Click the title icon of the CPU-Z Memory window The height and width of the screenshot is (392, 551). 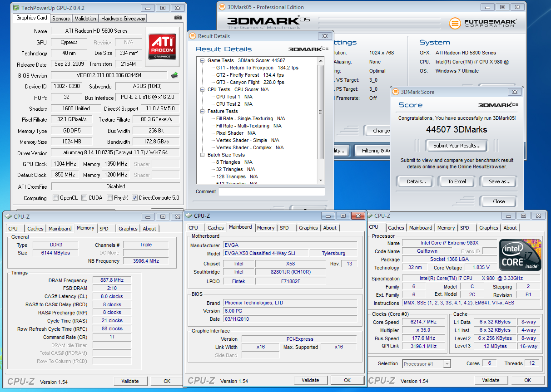9,217
